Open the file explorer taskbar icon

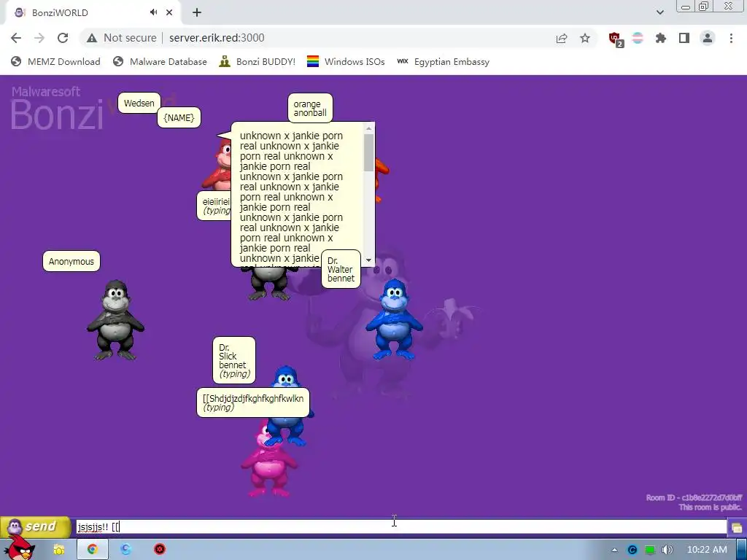58,550
